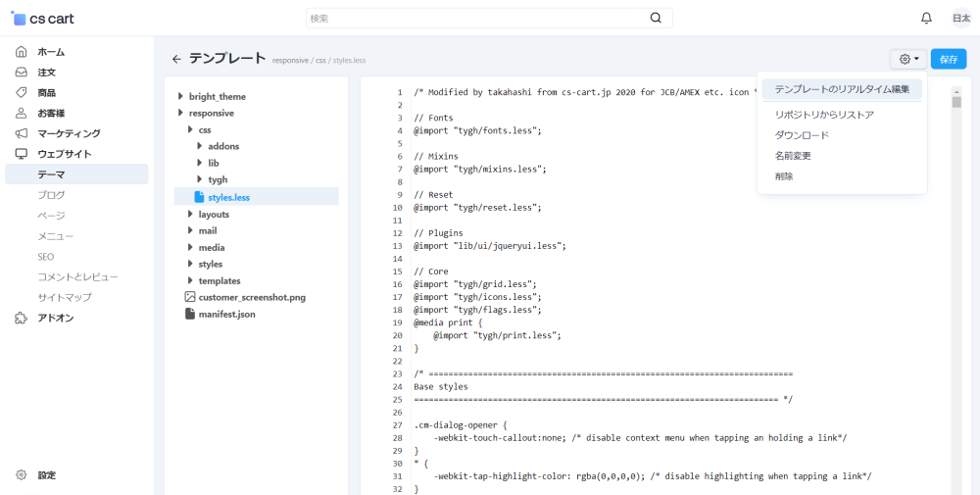This screenshot has width=980, height=495.
Task: Expand the lib folder
Action: tap(199, 163)
